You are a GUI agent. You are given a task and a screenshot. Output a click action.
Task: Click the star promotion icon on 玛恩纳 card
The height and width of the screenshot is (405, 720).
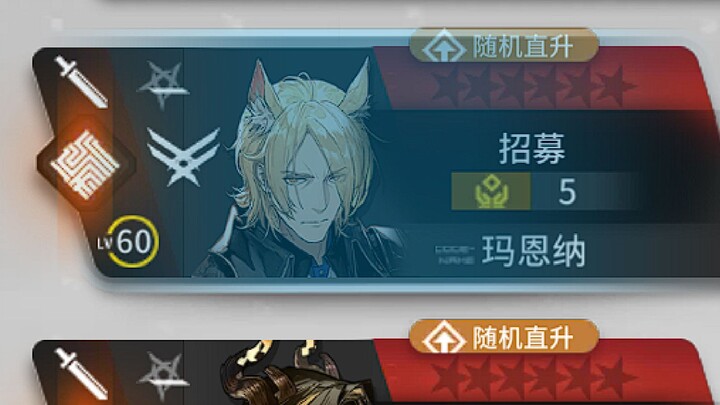pos(164,85)
